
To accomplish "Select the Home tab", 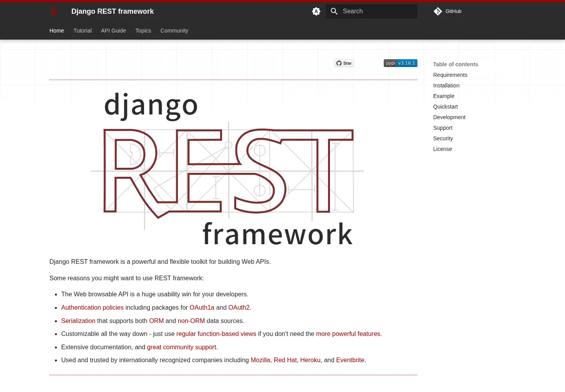I will point(56,31).
